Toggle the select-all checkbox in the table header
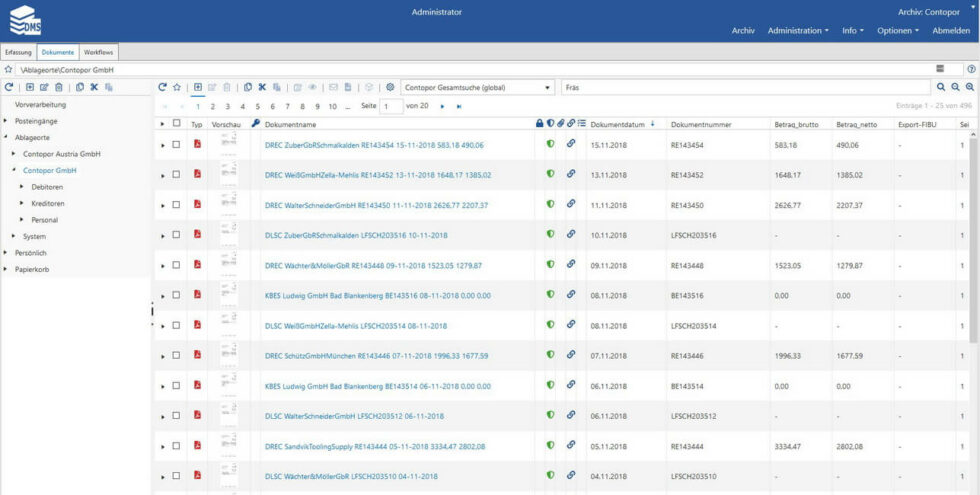This screenshot has height=495, width=980. click(176, 124)
